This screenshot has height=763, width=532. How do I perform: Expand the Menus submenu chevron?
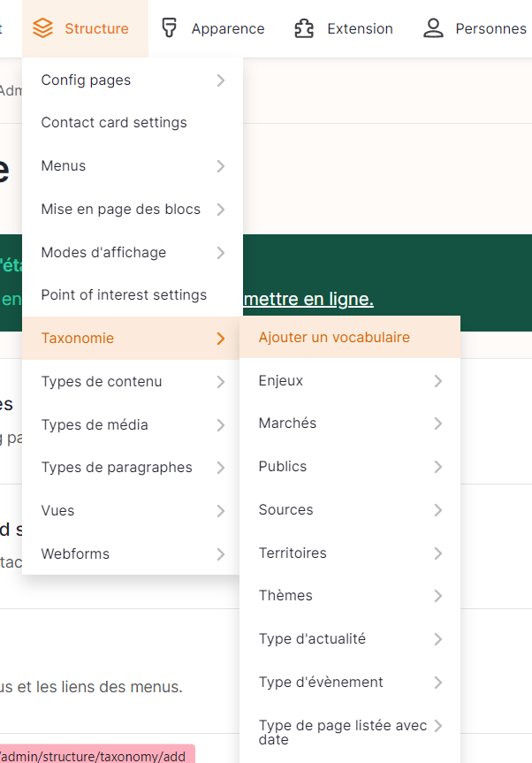tap(220, 166)
